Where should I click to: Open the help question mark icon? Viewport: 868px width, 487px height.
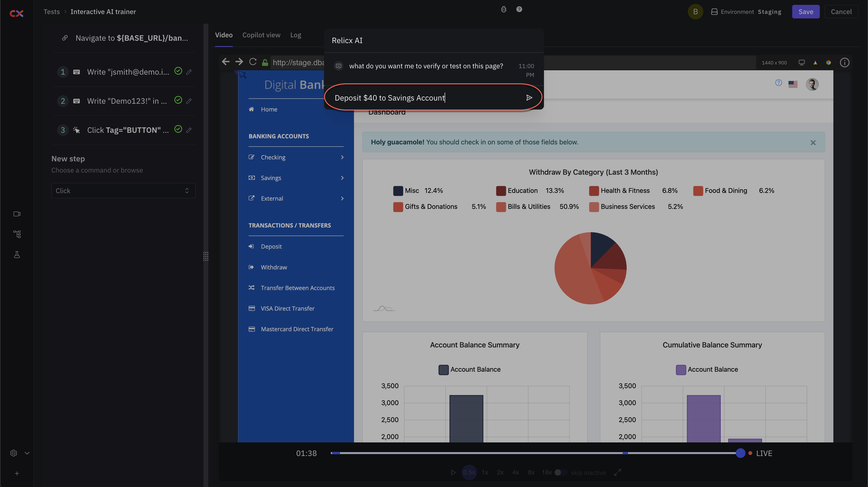[x=519, y=9]
